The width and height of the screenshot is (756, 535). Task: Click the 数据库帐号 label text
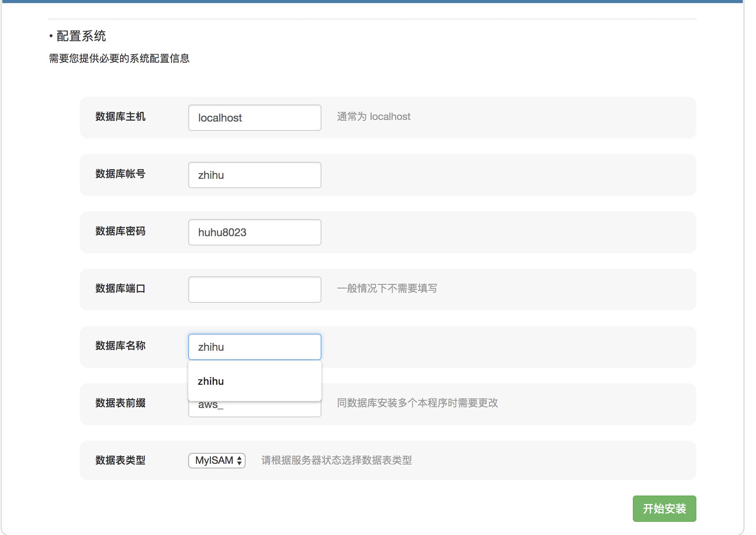coord(120,174)
